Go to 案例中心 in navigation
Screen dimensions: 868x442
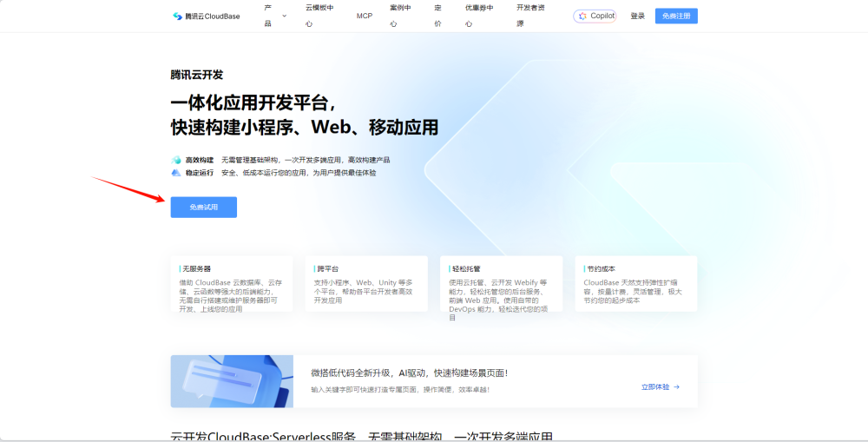click(x=400, y=16)
